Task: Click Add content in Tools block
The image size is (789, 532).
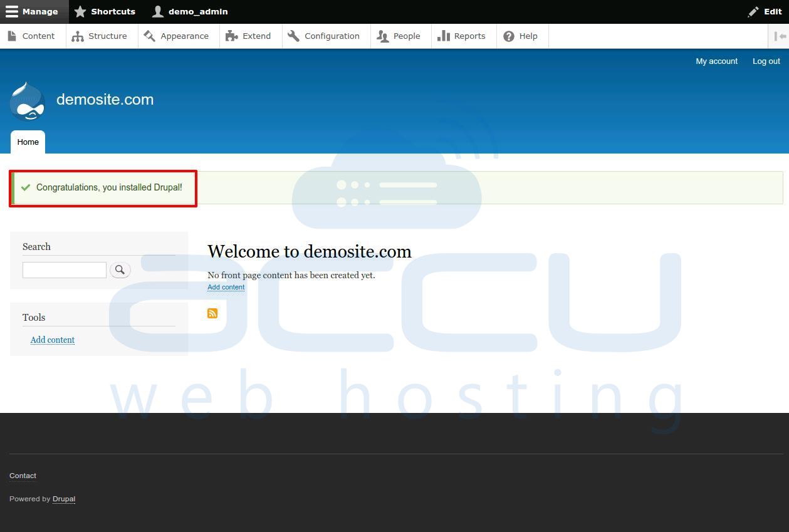Action: [x=53, y=340]
